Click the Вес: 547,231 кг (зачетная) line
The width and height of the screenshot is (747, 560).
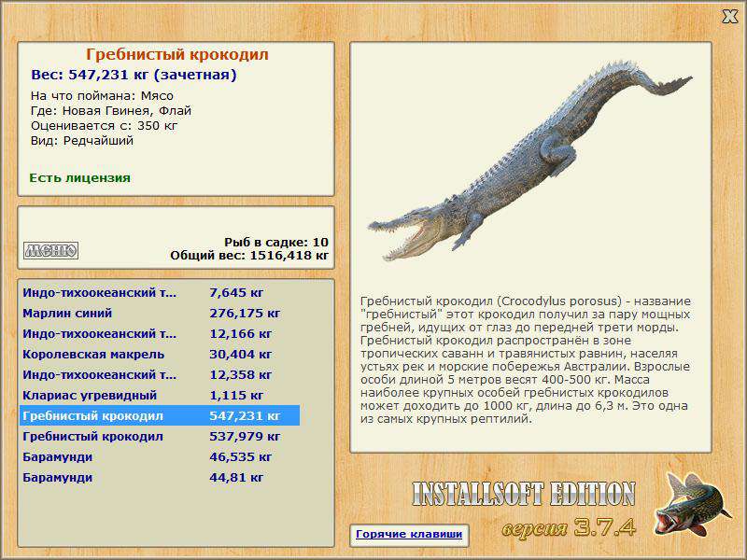coord(134,75)
